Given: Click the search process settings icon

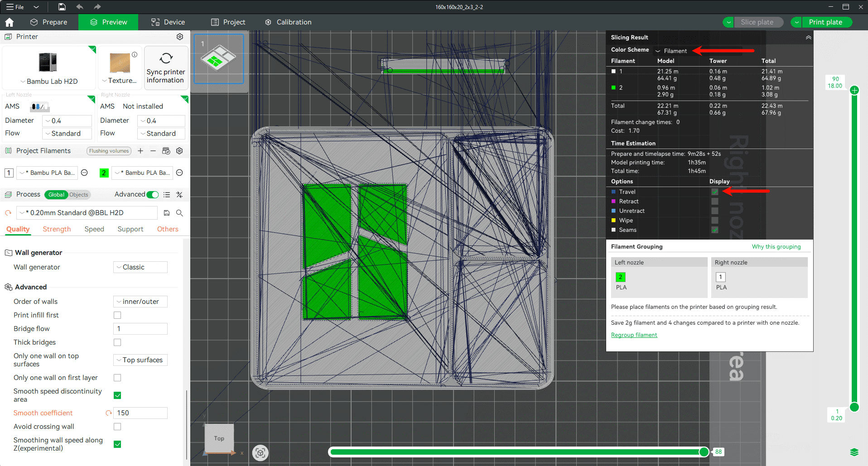Looking at the screenshot, I should [x=179, y=213].
